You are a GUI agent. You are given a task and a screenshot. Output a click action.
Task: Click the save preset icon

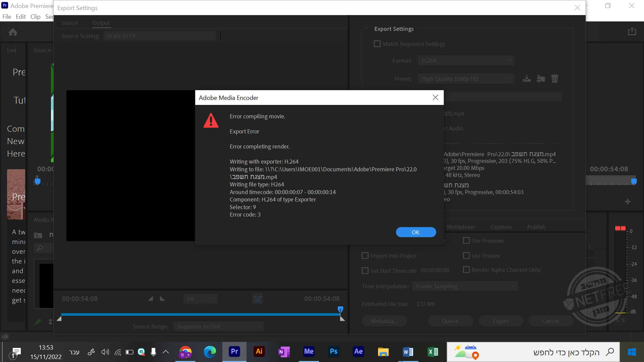(x=527, y=79)
